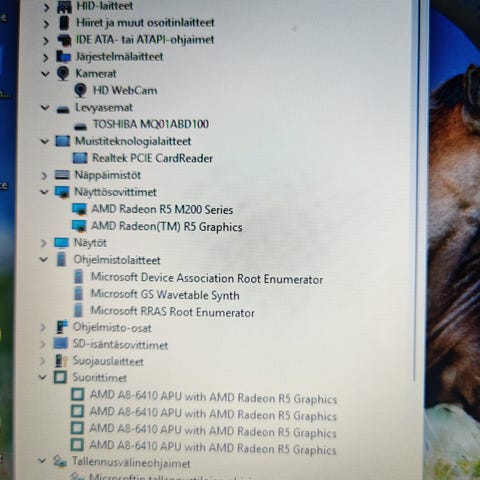The width and height of the screenshot is (480, 480).
Task: Click the Näppäimistöt keyboard icon
Action: click(x=62, y=175)
